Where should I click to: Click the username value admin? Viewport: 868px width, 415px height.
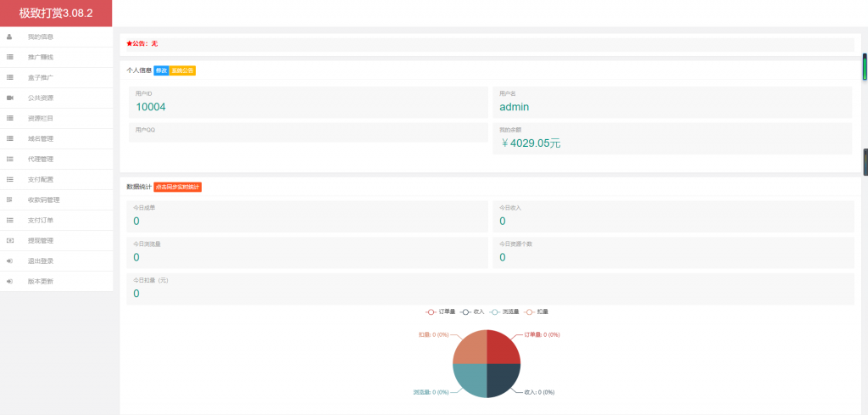pos(515,108)
